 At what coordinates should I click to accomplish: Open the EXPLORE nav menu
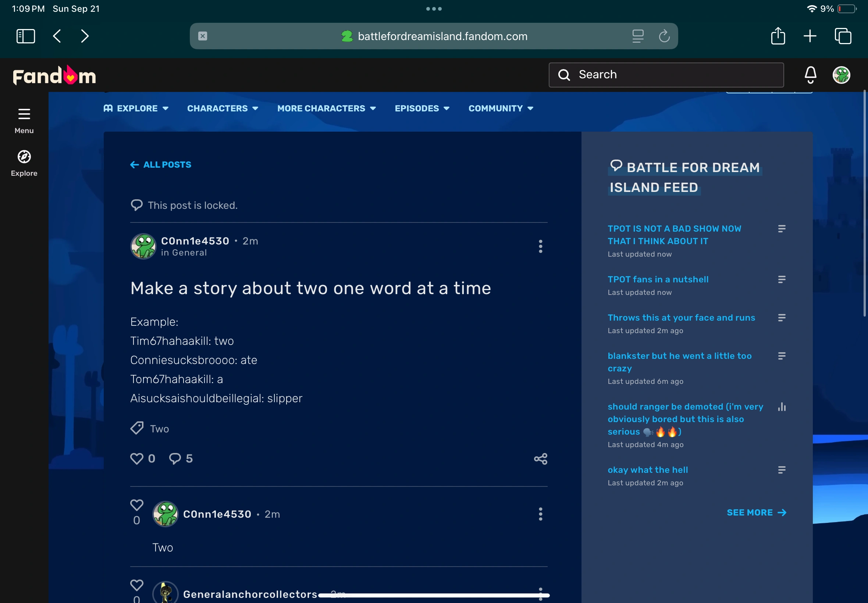point(136,108)
